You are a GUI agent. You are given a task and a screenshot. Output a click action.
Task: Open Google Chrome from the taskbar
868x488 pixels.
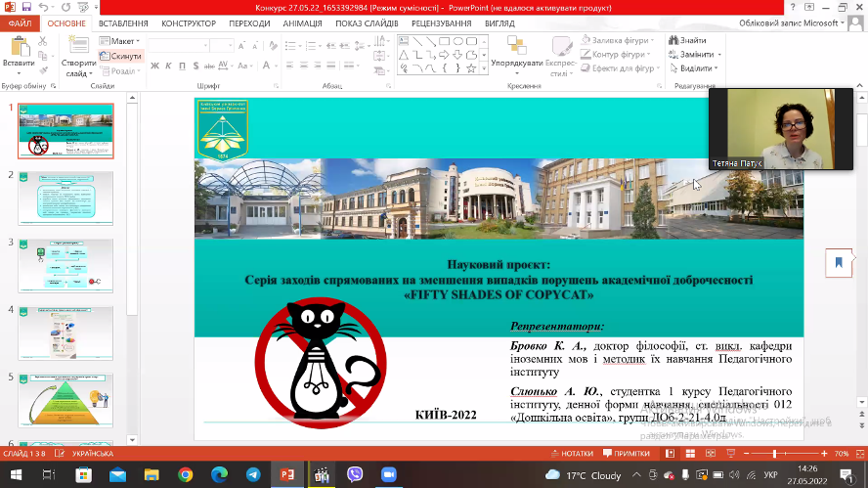coord(186,474)
